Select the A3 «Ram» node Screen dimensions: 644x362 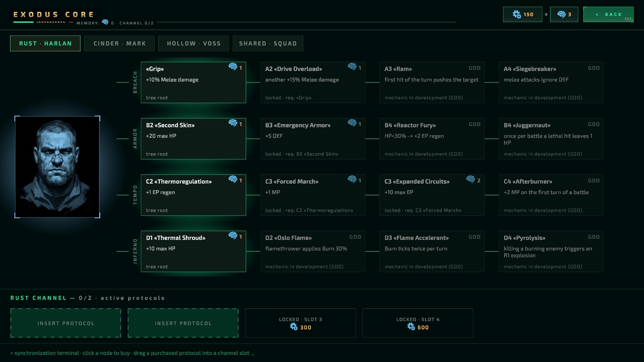[432, 82]
